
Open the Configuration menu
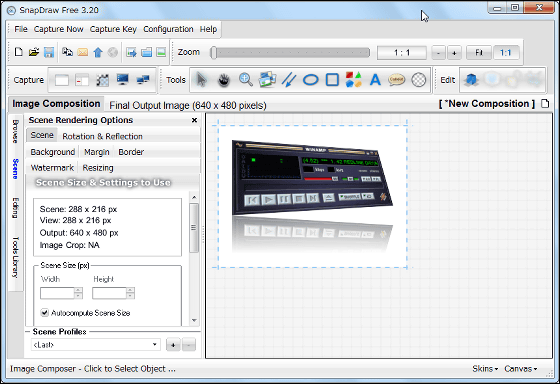coord(168,29)
